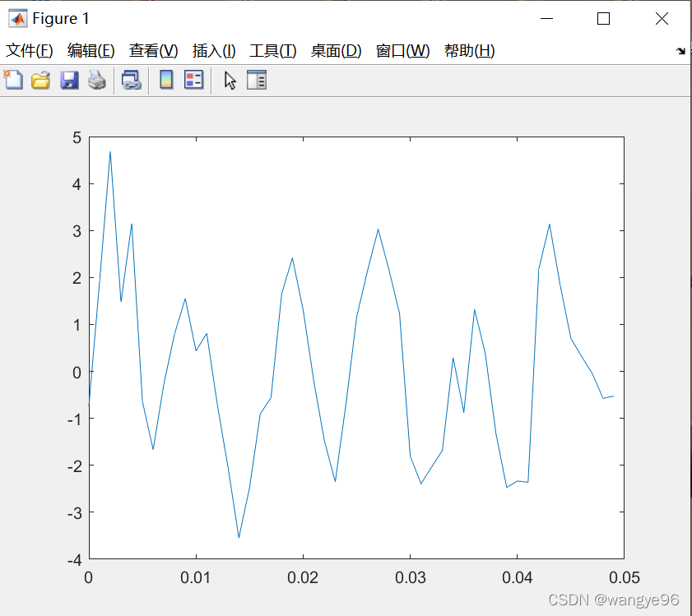
Task: Click the lowest trough of the plotted line
Action: click(239, 537)
